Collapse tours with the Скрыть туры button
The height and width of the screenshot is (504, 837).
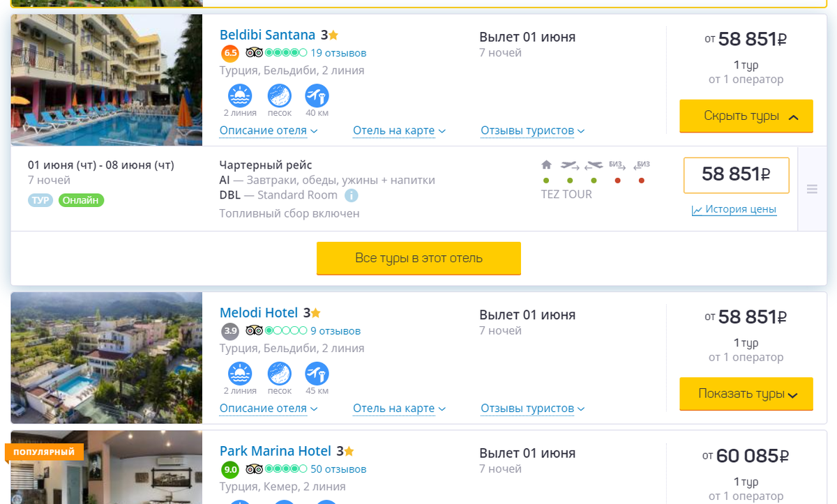[x=746, y=116]
